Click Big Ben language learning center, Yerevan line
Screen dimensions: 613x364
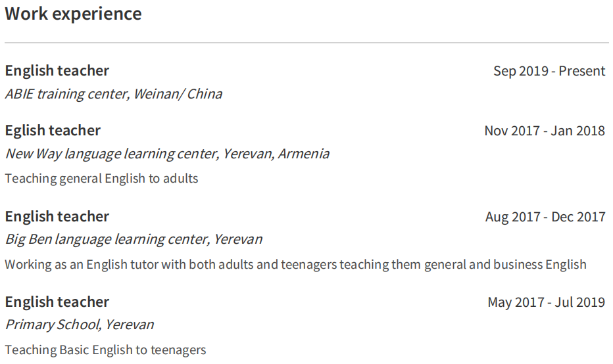tap(134, 239)
